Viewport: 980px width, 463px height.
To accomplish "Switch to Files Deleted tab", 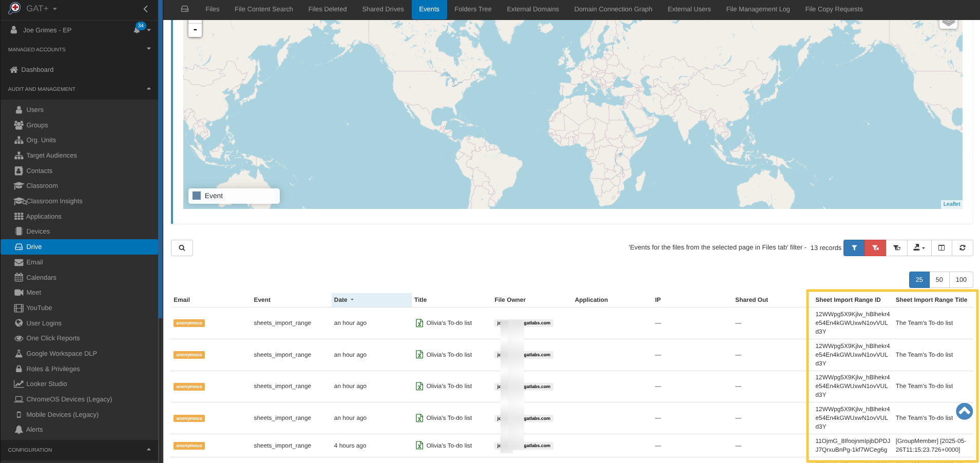I will pos(328,9).
